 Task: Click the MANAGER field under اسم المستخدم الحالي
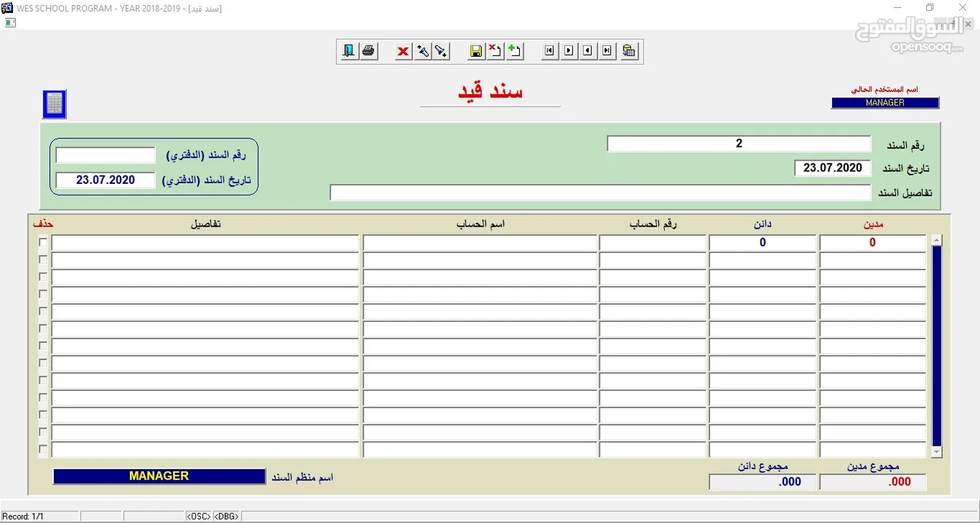[886, 103]
